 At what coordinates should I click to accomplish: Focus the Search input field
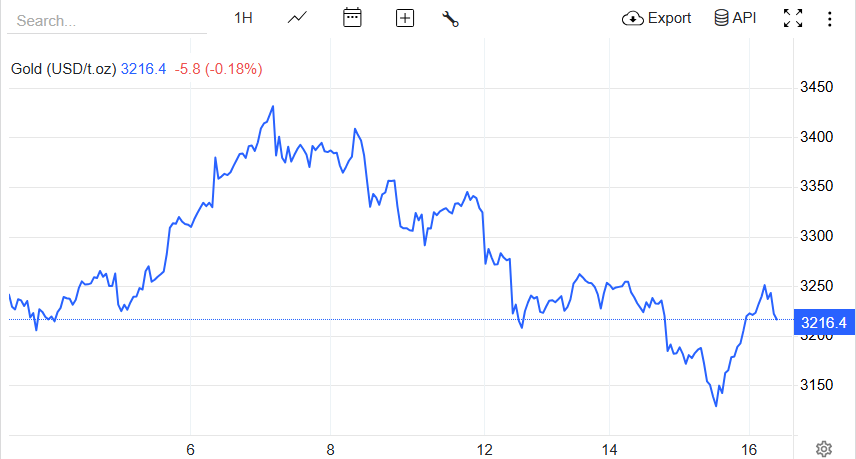point(107,21)
